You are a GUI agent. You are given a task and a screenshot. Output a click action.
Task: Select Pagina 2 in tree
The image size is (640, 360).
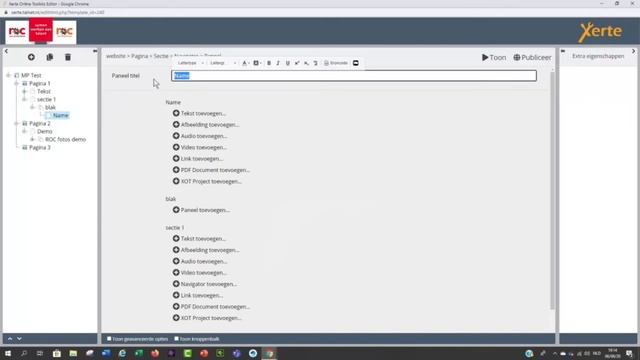40,123
